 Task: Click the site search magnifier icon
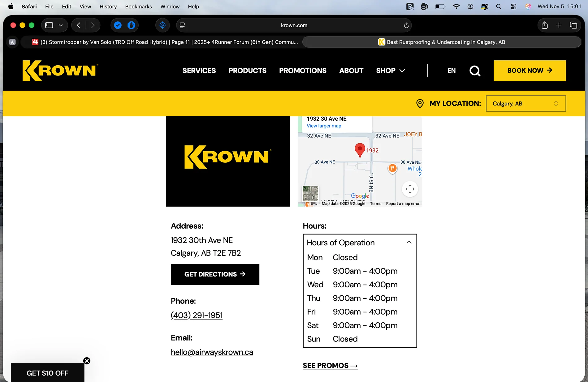click(475, 71)
